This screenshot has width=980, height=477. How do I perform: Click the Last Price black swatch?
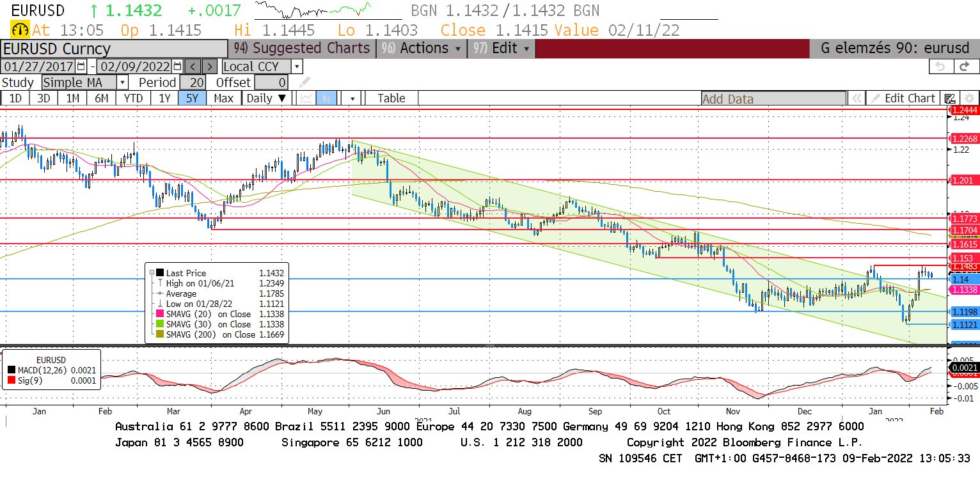(x=160, y=273)
